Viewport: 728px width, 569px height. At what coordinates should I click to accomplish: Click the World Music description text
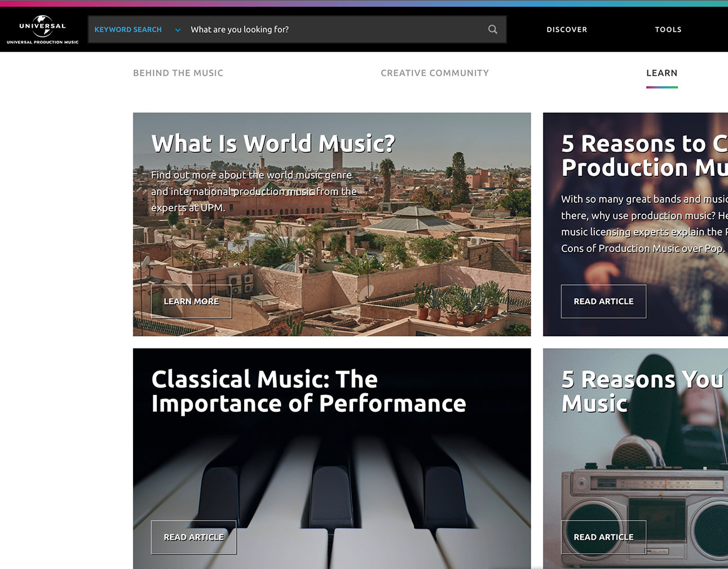(254, 191)
